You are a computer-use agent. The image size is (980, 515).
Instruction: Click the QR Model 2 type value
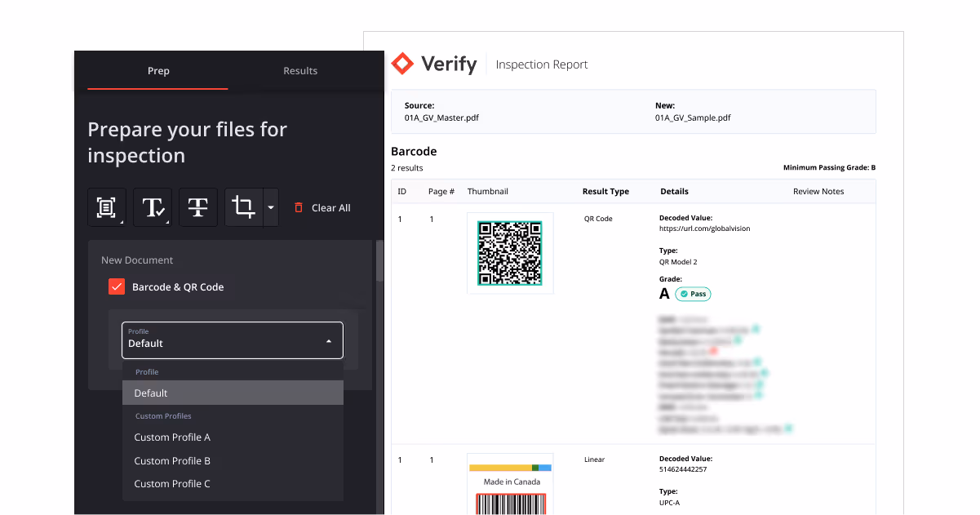pyautogui.click(x=678, y=262)
